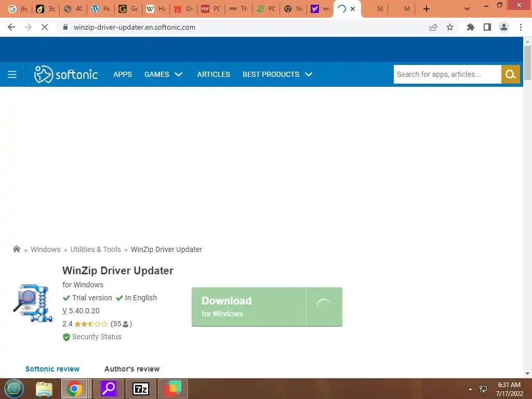Open the purple magnifier taskbar app

pos(109,389)
